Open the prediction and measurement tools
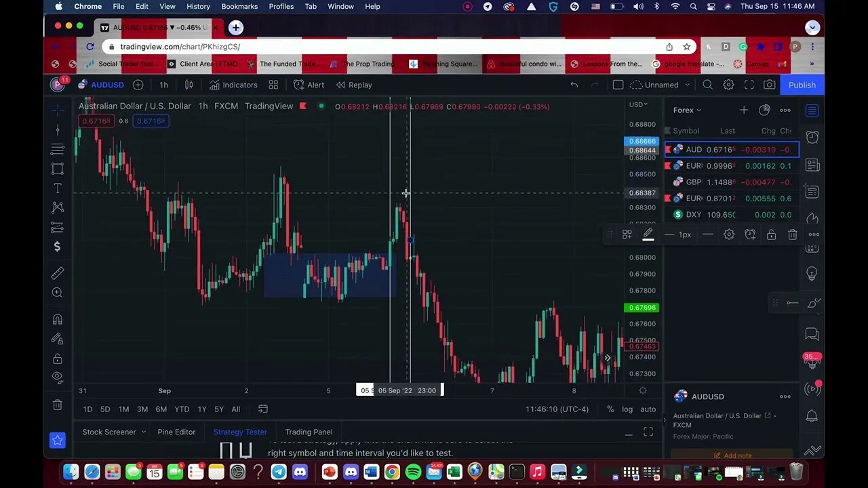 click(58, 227)
